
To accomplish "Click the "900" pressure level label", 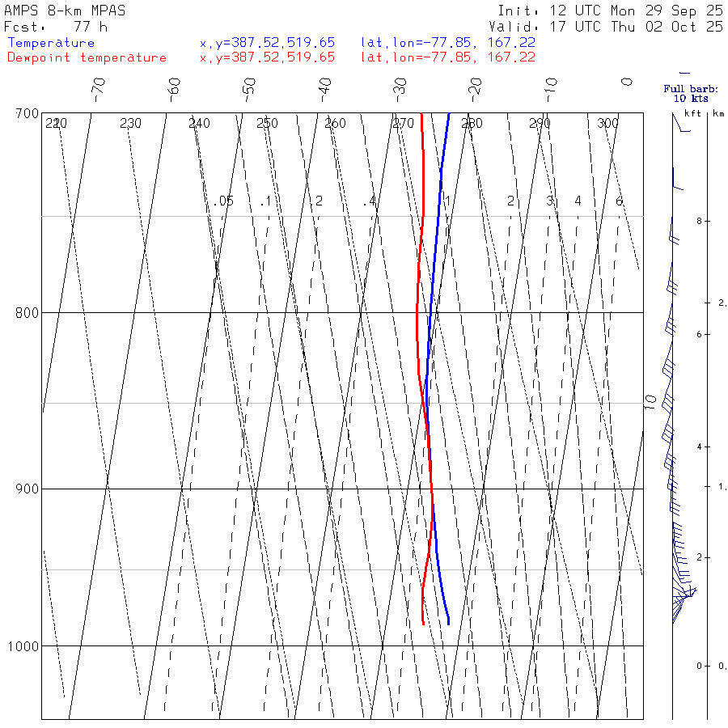I will pos(27,489).
